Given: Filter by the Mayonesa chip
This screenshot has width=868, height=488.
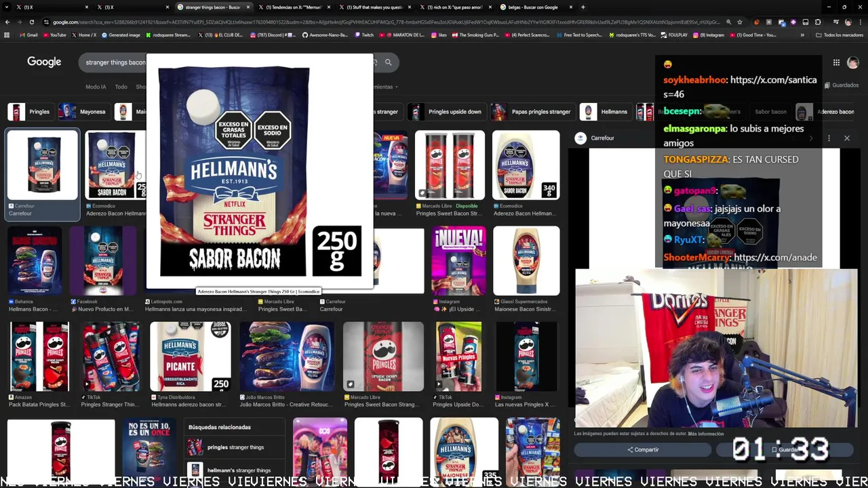Looking at the screenshot, I should [83, 112].
